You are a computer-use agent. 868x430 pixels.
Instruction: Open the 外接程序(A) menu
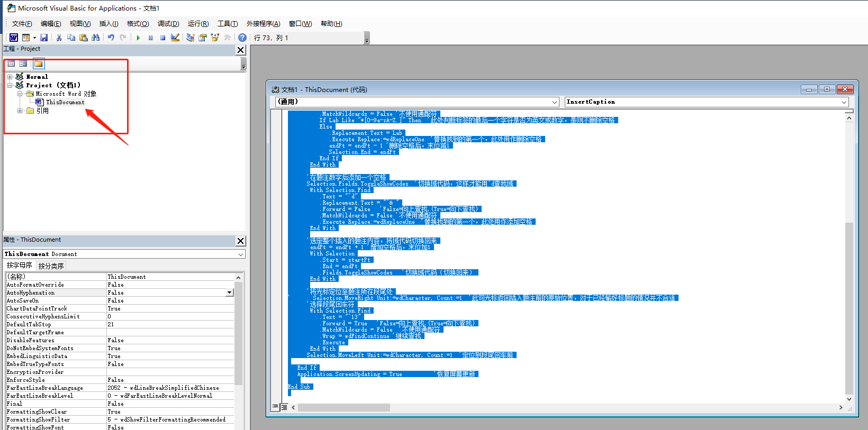tap(263, 24)
